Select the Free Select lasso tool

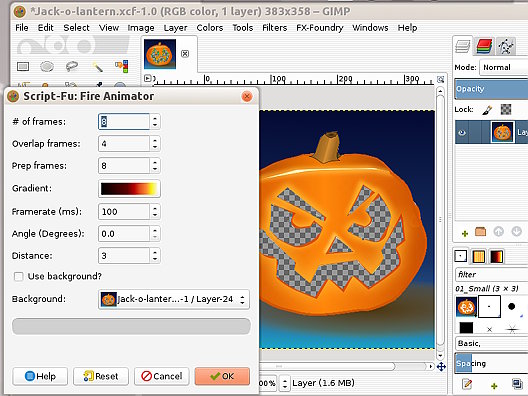coord(72,66)
